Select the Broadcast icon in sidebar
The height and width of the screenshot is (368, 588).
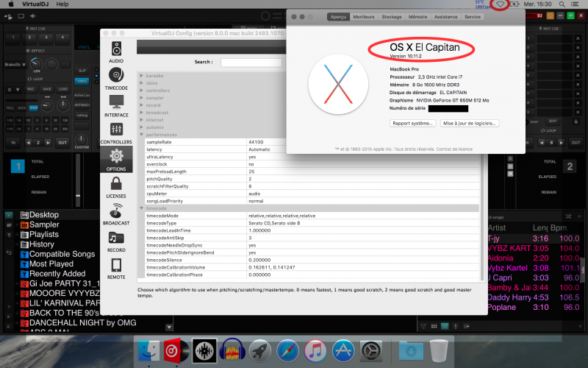[116, 215]
